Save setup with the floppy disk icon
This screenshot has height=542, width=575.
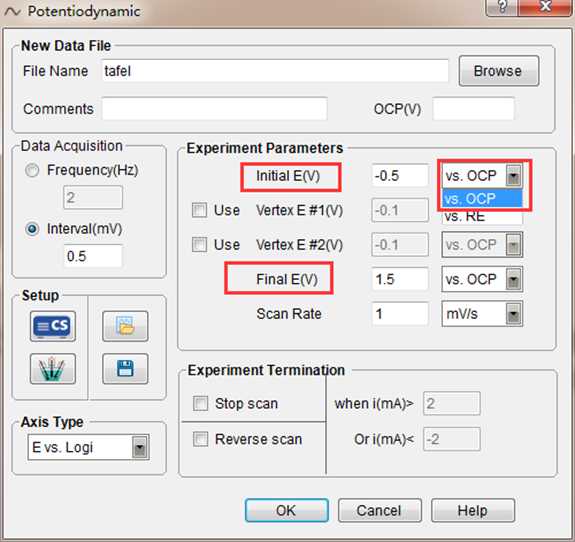click(x=125, y=369)
